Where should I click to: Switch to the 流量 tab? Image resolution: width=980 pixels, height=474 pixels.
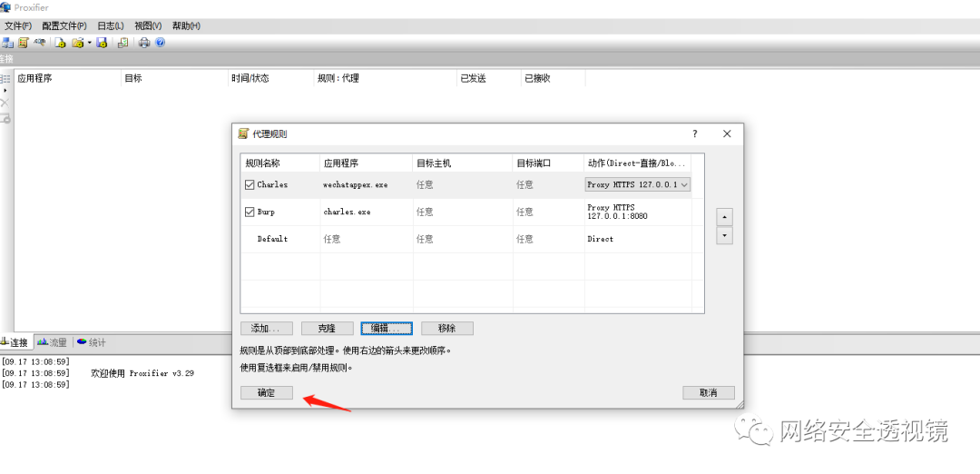click(x=52, y=342)
